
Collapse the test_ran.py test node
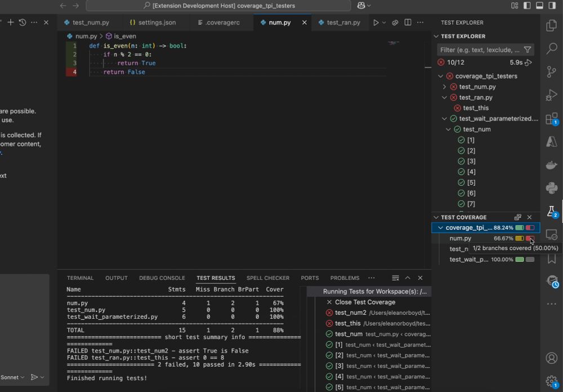[445, 97]
